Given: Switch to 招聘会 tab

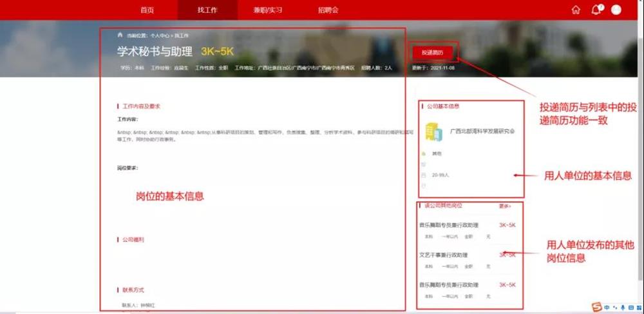Looking at the screenshot, I should [328, 10].
